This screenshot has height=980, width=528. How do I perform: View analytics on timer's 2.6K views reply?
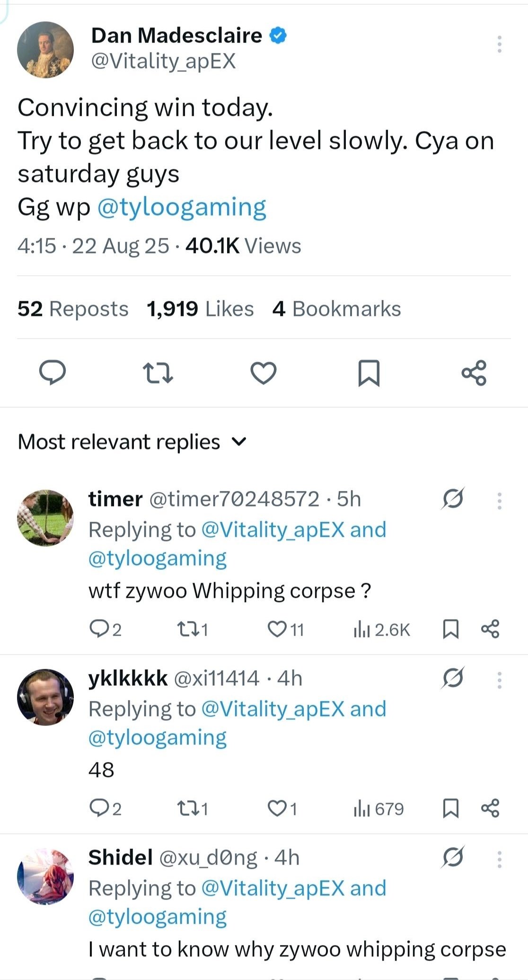tap(382, 630)
